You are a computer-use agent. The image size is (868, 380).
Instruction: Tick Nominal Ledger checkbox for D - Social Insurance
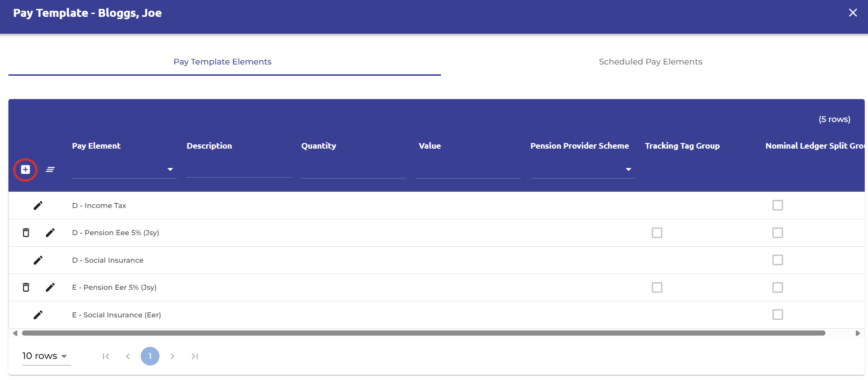point(778,260)
